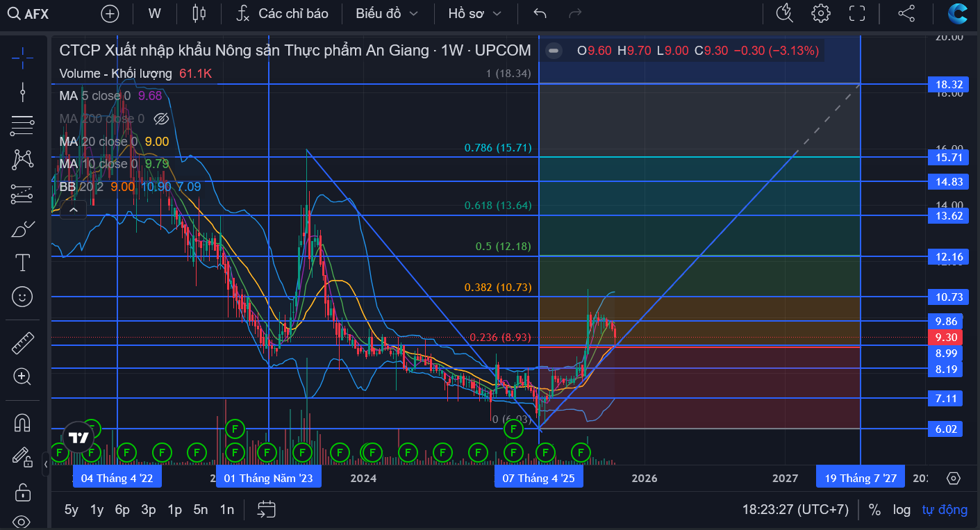The image size is (980, 530).
Task: Undo the last chart action
Action: [540, 13]
